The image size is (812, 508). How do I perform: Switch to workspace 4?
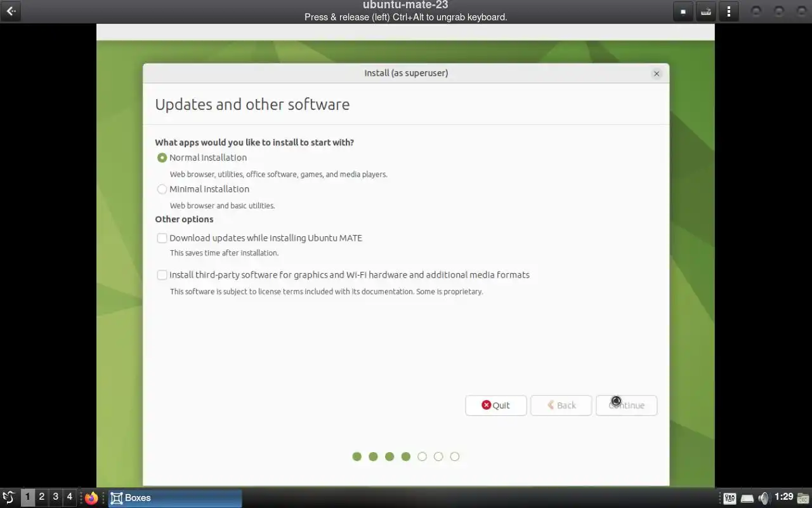(x=69, y=497)
